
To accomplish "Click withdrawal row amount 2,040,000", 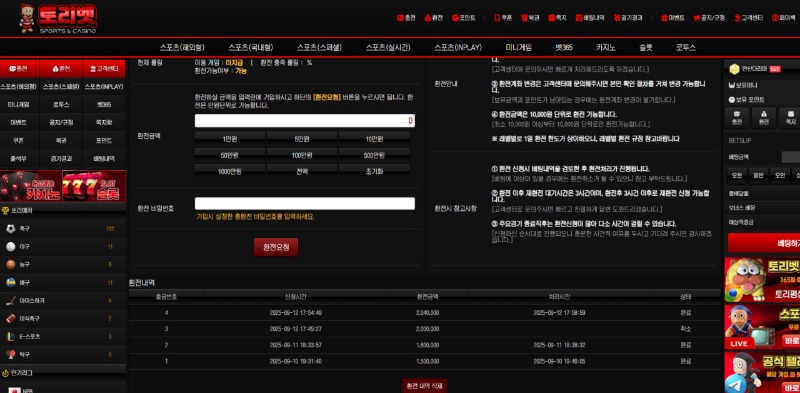I will [428, 313].
